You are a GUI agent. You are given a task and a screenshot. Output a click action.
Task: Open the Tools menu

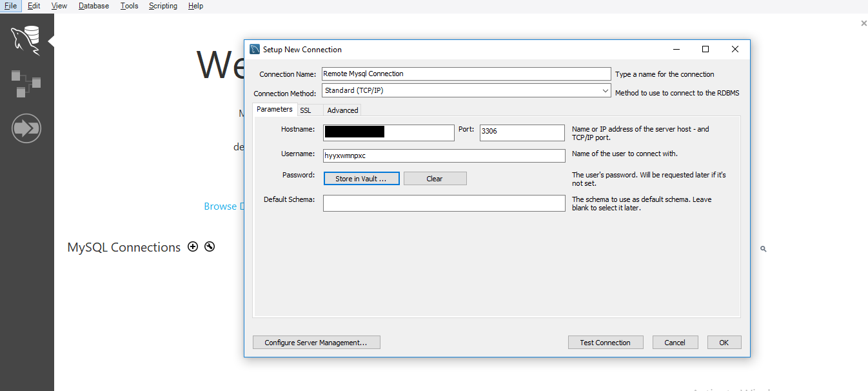click(x=129, y=6)
